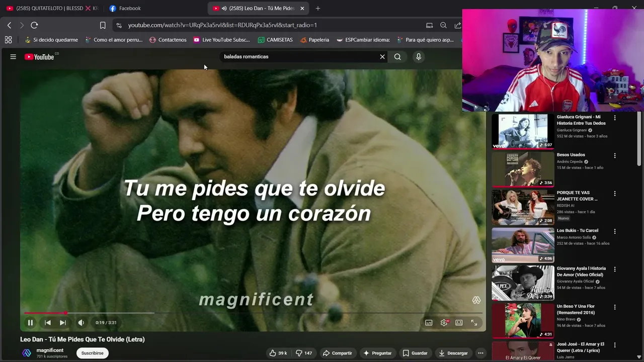Open options for PORQUE TE VAS video

(614, 194)
